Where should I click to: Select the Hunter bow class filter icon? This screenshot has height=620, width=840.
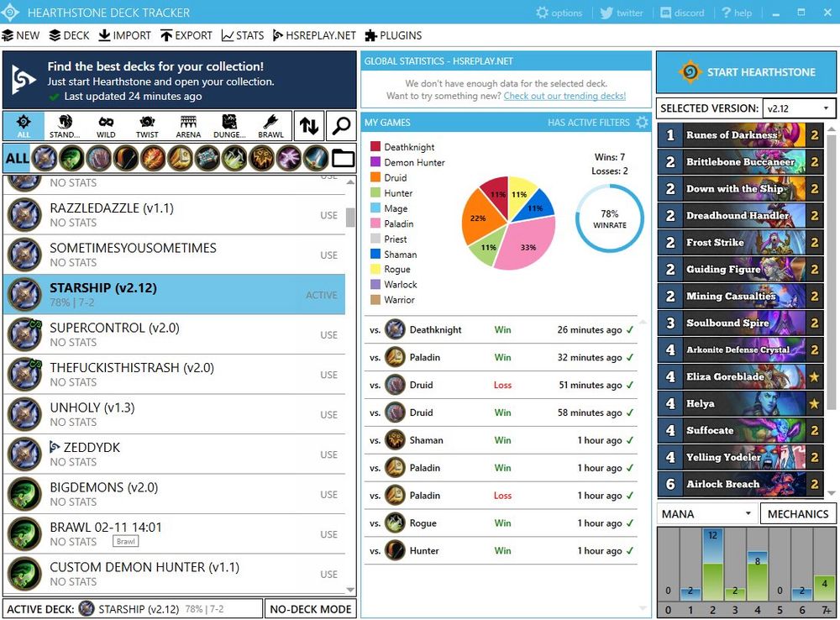[126, 158]
